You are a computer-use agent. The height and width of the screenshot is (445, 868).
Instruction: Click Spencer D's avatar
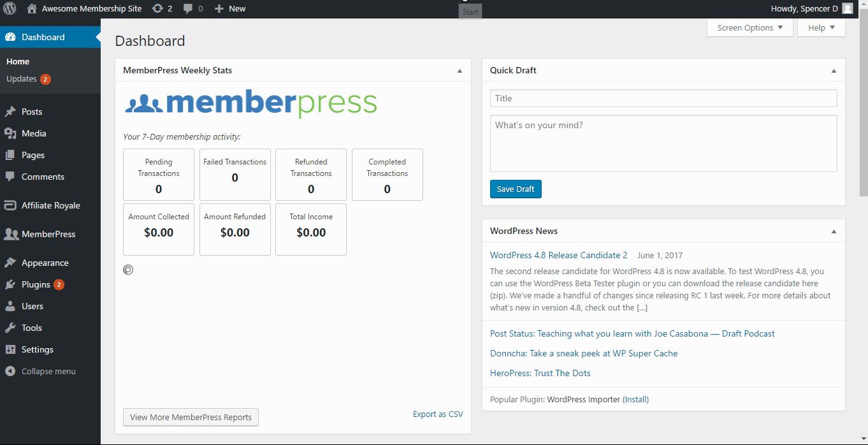(847, 8)
